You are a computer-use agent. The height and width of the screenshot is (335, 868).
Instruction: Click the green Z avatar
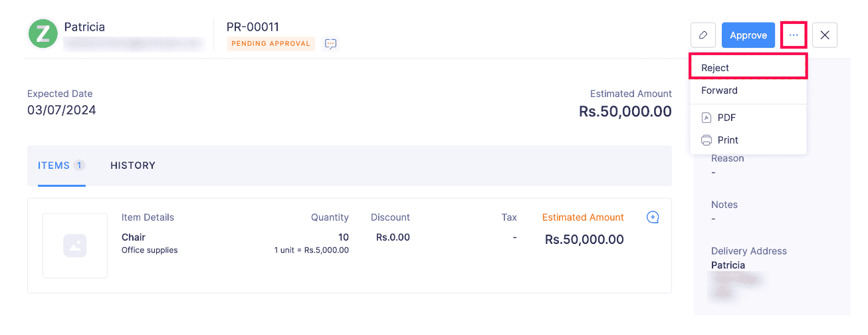[43, 34]
